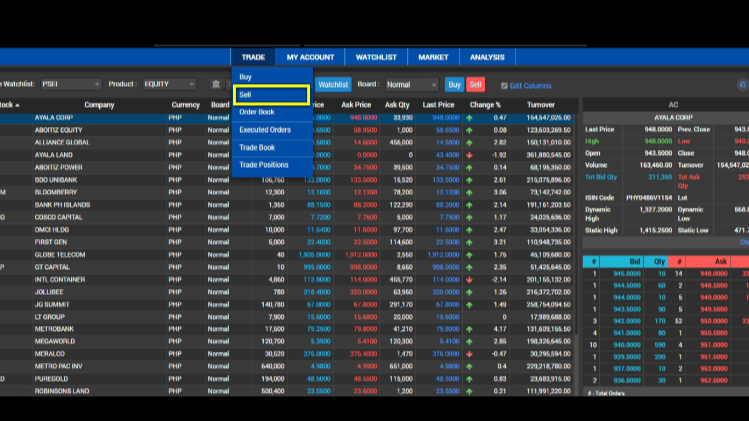Select the AYALA LAND company name
The image size is (749, 421).
click(54, 155)
